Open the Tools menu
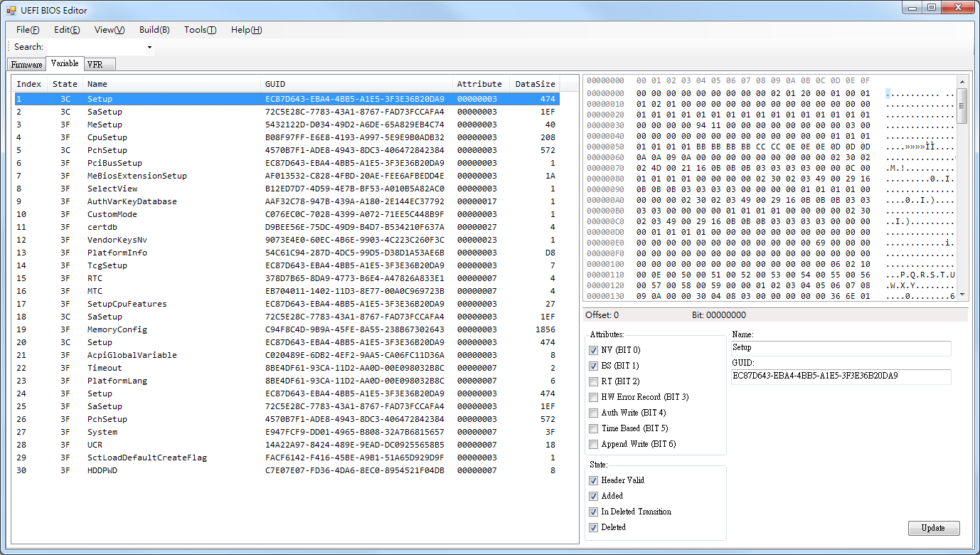Viewport: 980px width, 555px height. pyautogui.click(x=198, y=29)
